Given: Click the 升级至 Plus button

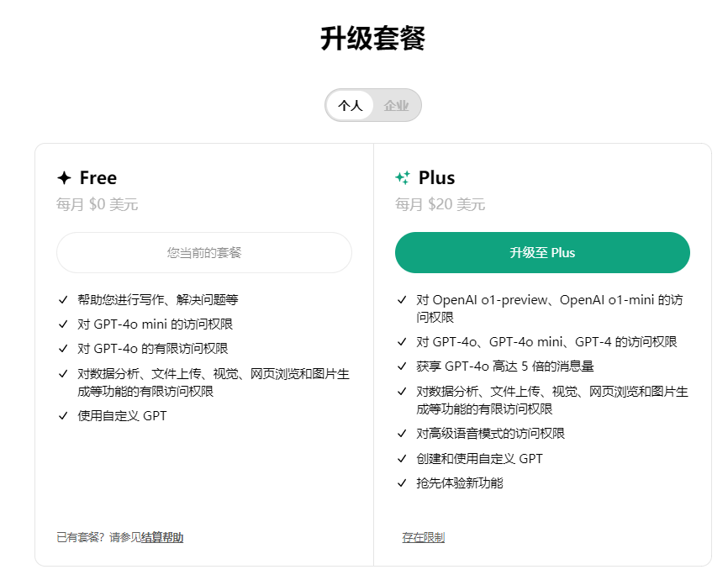Looking at the screenshot, I should (542, 252).
